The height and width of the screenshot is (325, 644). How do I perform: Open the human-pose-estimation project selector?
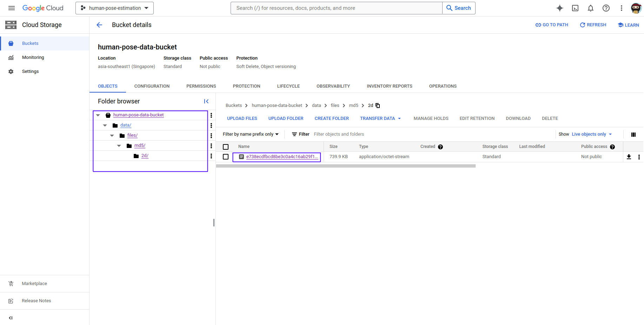(x=114, y=8)
